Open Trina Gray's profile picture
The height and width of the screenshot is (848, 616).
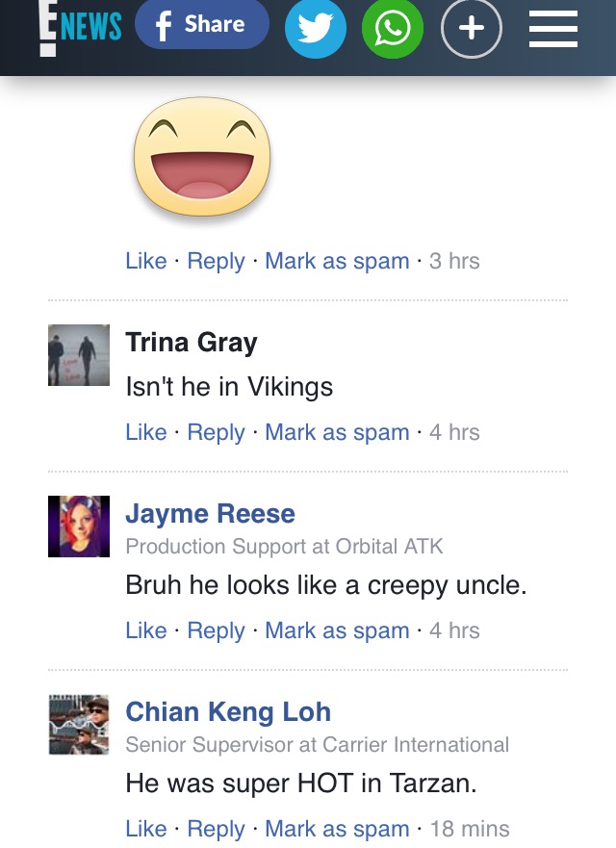[x=79, y=355]
